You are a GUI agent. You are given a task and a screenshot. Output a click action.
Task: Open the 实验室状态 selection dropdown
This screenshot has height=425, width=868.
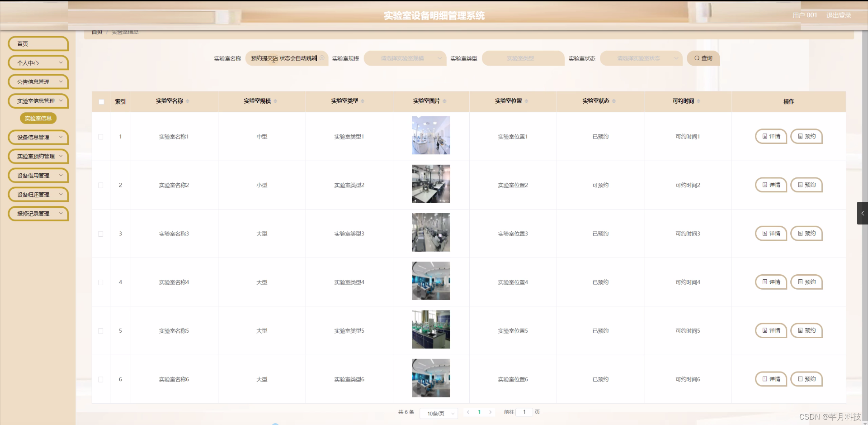(x=641, y=58)
